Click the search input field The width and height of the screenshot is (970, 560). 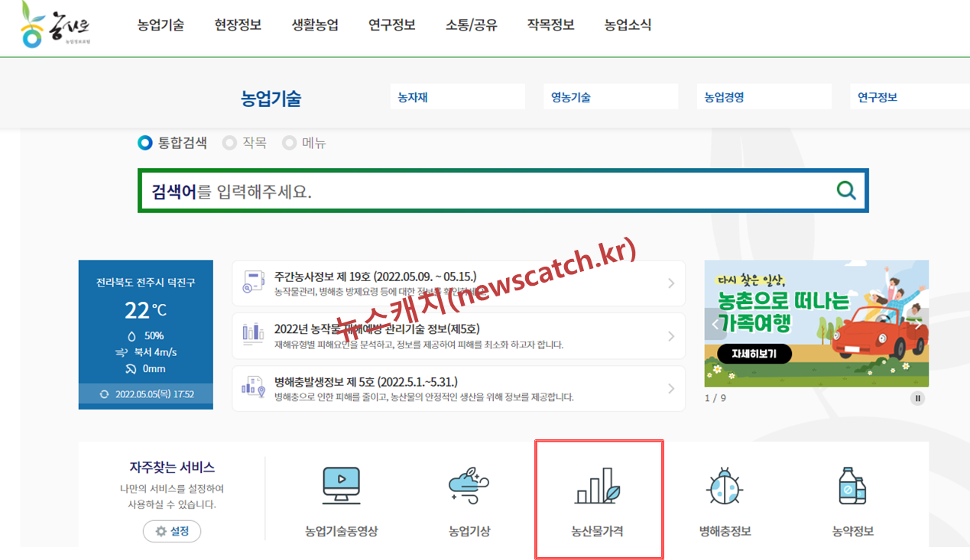459,190
